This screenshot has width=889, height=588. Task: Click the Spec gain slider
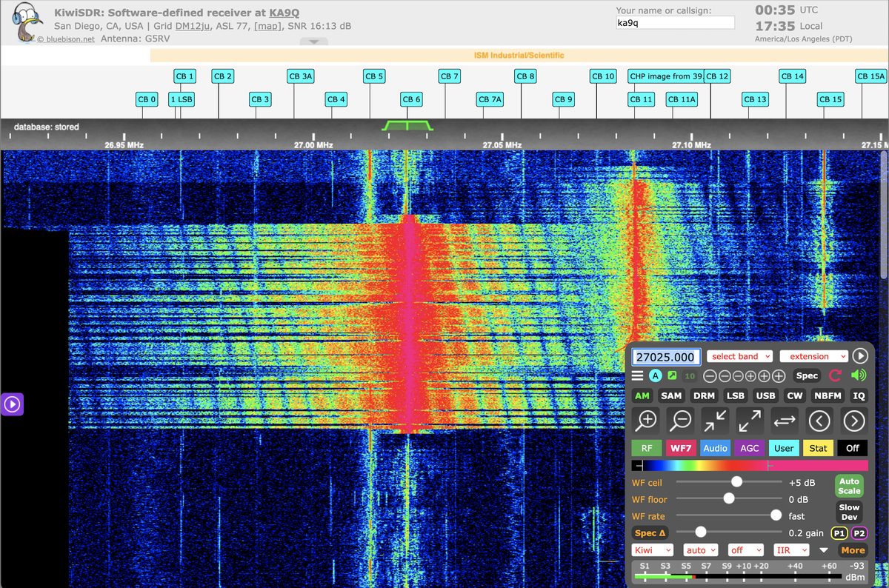pyautogui.click(x=730, y=532)
